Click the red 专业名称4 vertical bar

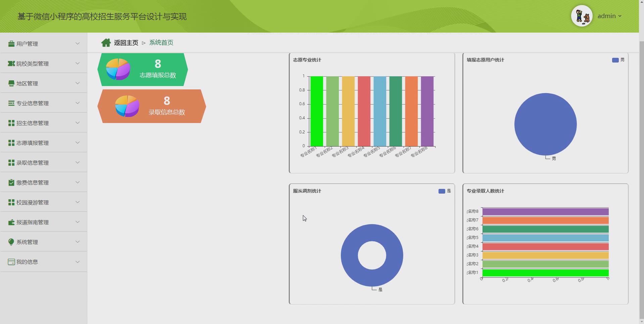tap(364, 111)
